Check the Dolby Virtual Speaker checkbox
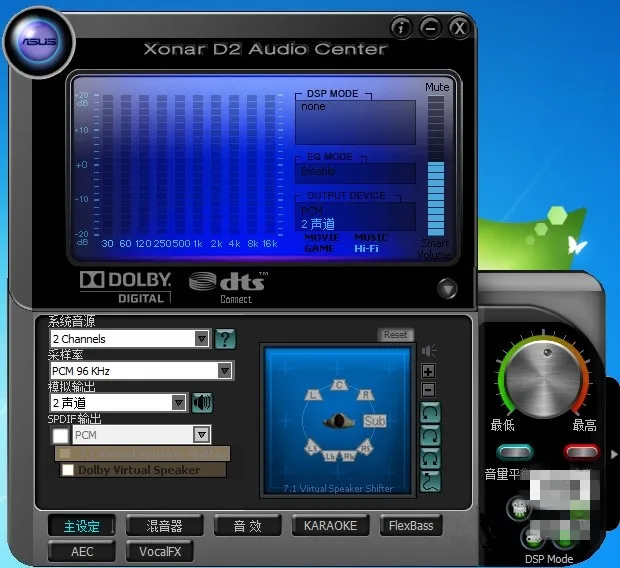The image size is (620, 568). point(68,470)
